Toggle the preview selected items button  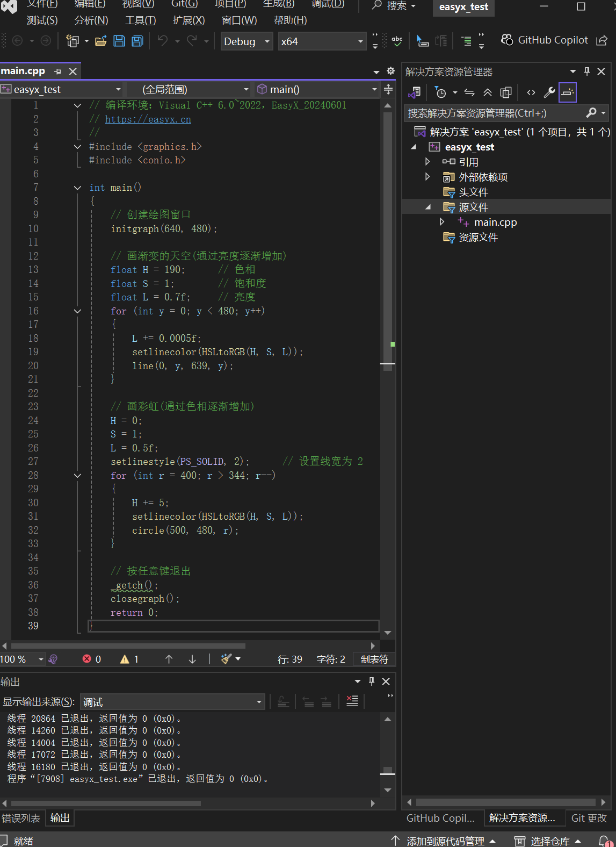coord(567,92)
